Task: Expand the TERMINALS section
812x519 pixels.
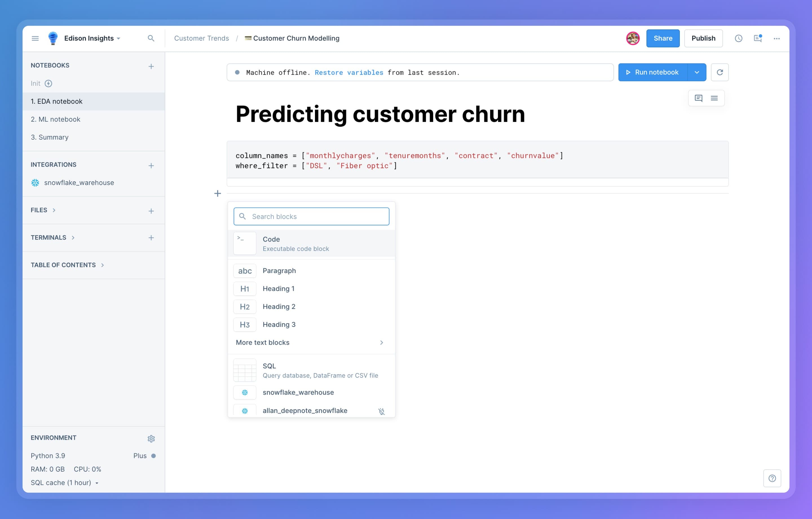Action: point(72,237)
